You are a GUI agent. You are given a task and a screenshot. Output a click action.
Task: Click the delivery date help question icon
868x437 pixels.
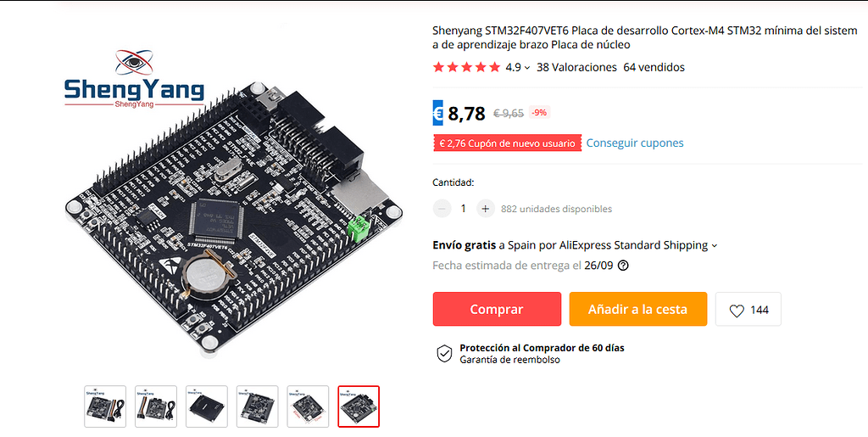point(623,266)
